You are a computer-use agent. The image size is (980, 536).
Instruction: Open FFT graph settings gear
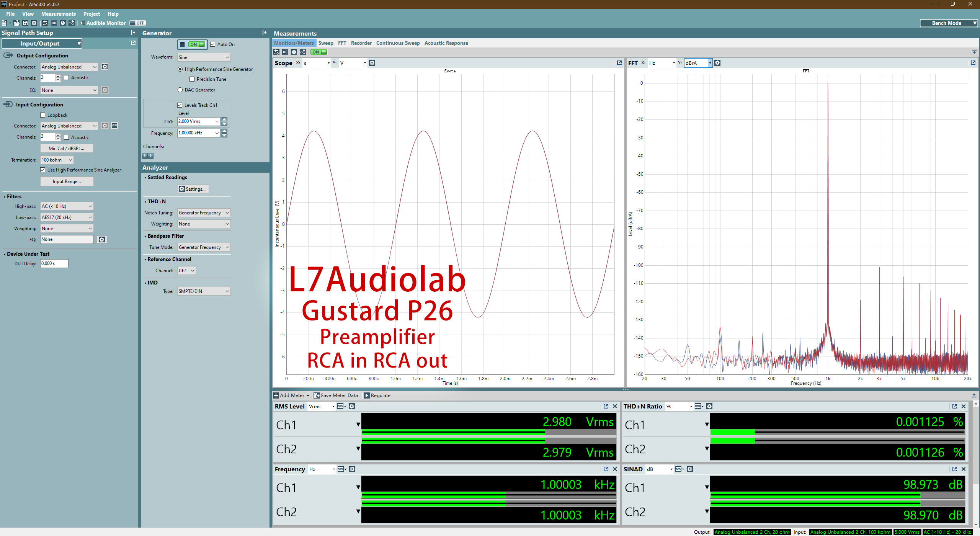point(718,63)
